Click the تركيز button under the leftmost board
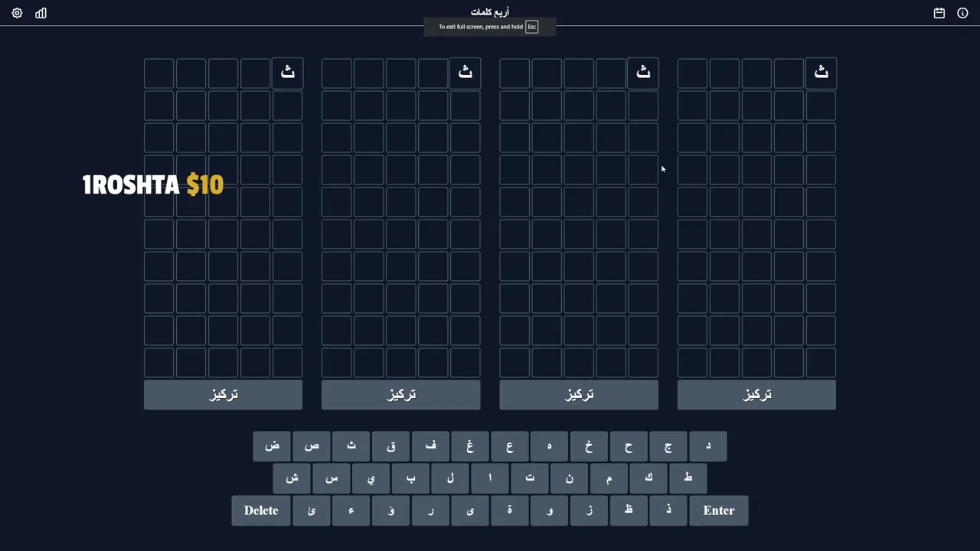Viewport: 980px width, 551px height. [x=224, y=395]
